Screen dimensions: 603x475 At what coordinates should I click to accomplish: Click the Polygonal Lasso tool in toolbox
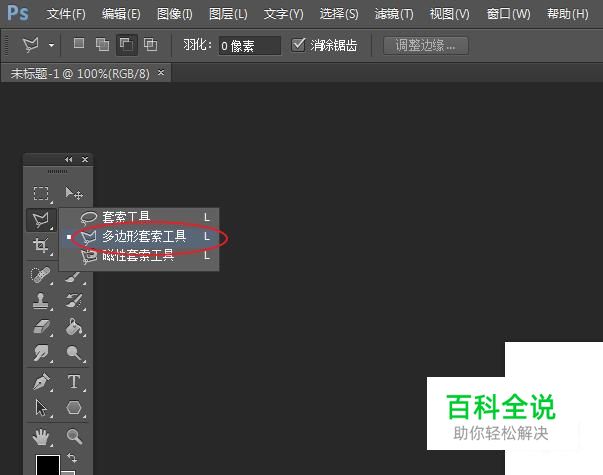click(x=41, y=220)
